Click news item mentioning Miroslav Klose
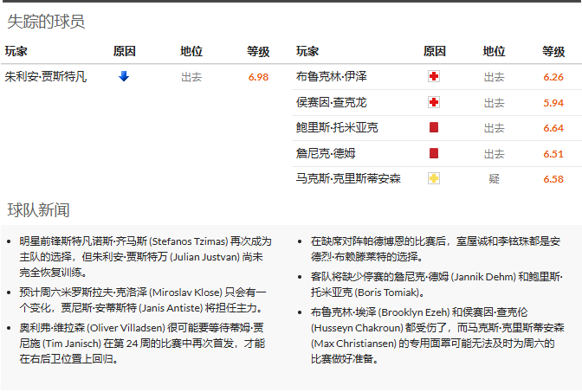582x392 pixels. (143, 299)
